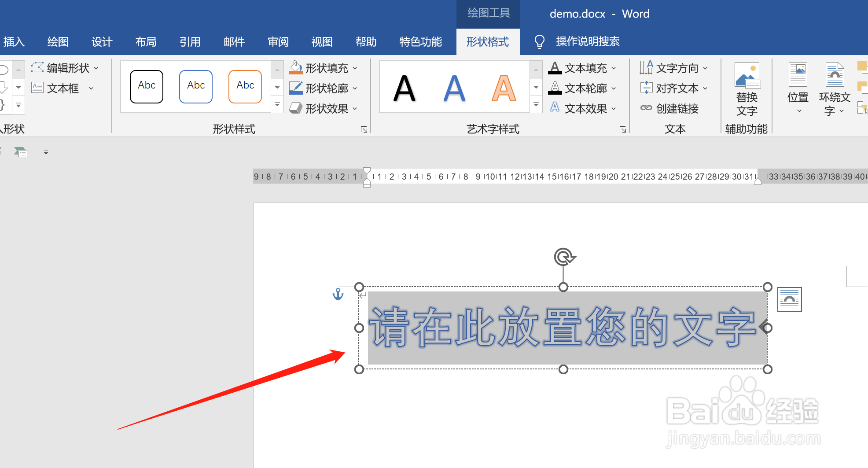Screen dimensions: 868x468
Task: Switch to the 绘图 tab
Action: pos(58,42)
